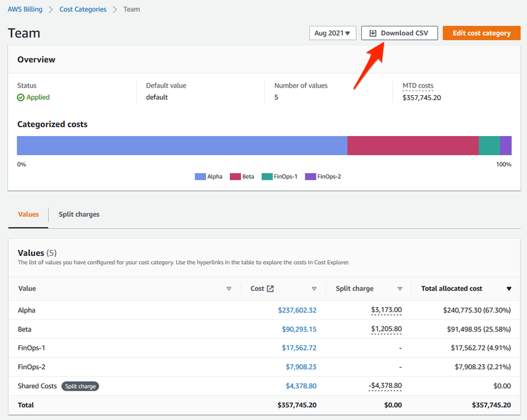
Task: Open Alpha cost $237,602.32 in Cost Explorer
Action: [x=297, y=310]
